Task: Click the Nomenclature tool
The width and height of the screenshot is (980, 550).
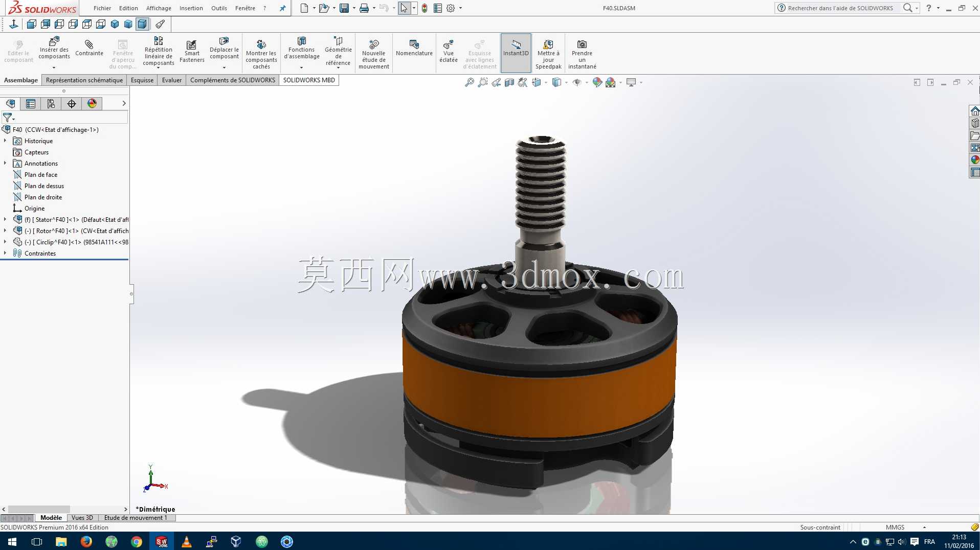Action: tap(414, 48)
